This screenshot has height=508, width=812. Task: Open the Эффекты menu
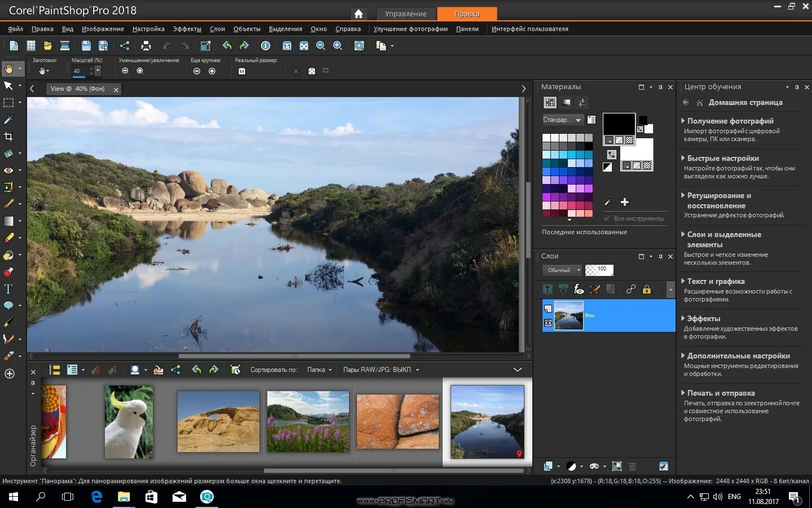pos(187,29)
